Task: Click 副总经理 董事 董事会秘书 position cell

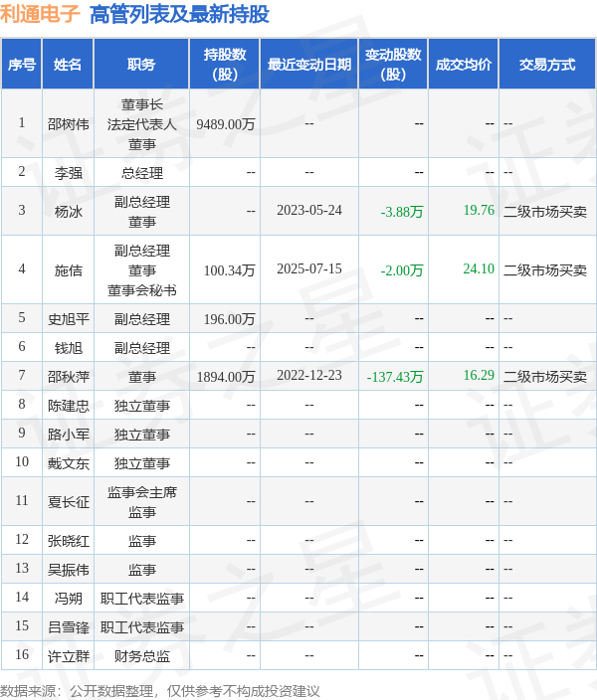Action: [x=141, y=270]
